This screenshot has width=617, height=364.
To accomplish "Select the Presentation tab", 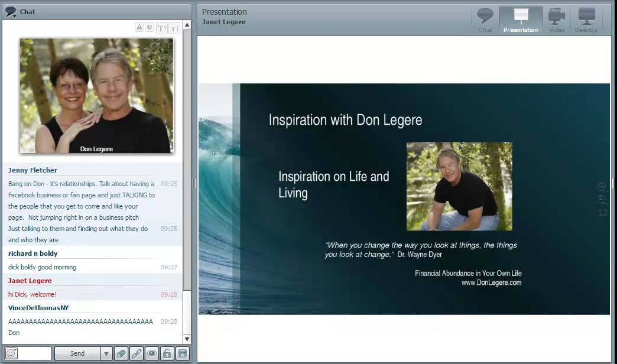I will (x=521, y=19).
